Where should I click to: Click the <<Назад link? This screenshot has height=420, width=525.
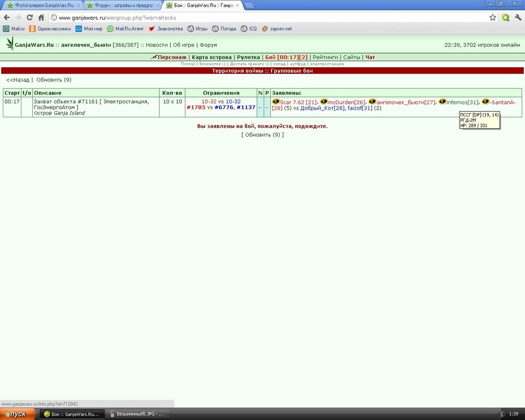click(x=17, y=80)
